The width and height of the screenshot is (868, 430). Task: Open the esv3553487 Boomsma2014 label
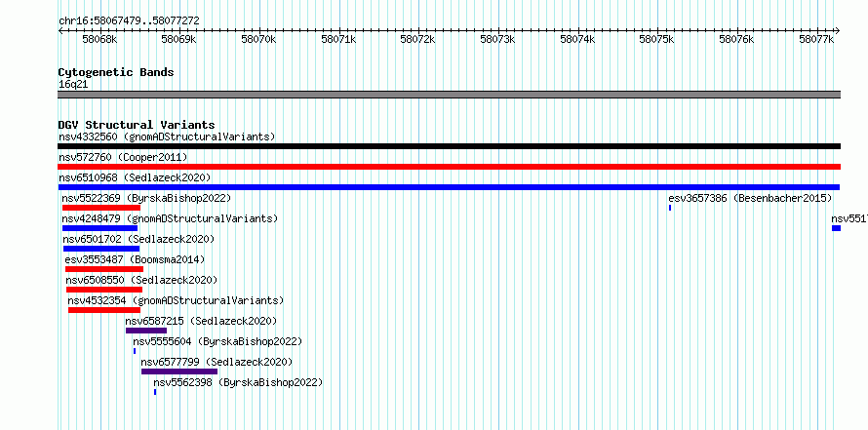[x=135, y=259]
